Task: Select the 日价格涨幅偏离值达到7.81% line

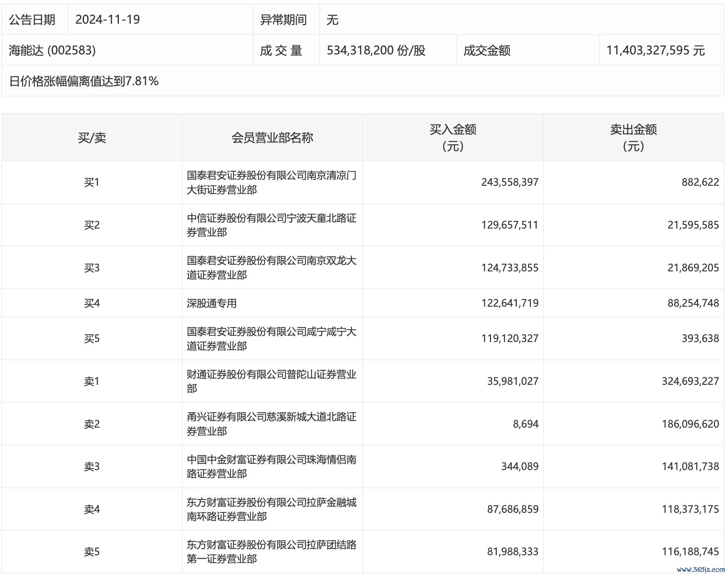Action: (x=84, y=81)
